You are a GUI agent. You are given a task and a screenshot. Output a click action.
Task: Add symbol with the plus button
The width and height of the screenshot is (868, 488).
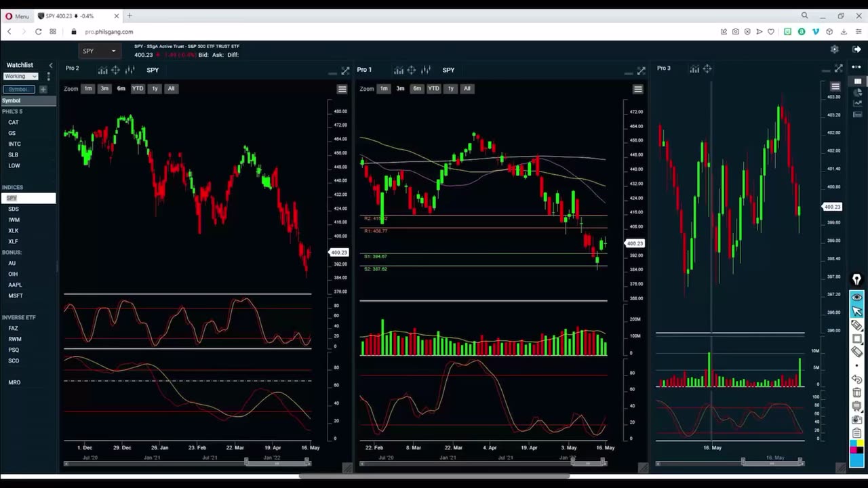pos(43,89)
